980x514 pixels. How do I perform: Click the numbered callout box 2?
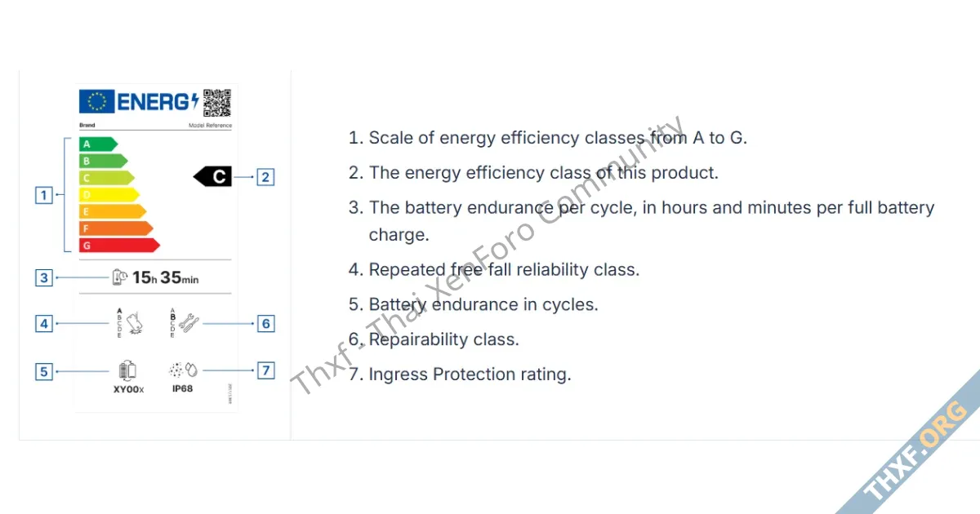[265, 176]
